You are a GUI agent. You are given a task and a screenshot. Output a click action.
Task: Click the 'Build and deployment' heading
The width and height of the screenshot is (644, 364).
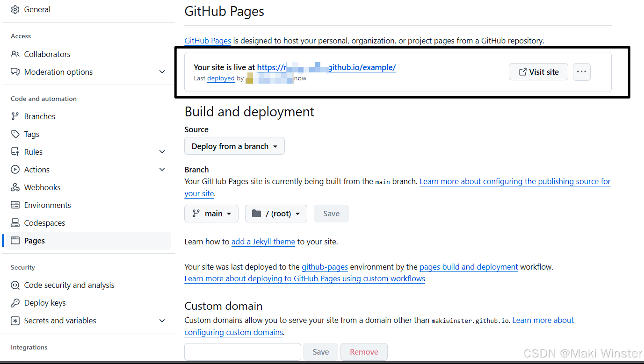pyautogui.click(x=249, y=112)
